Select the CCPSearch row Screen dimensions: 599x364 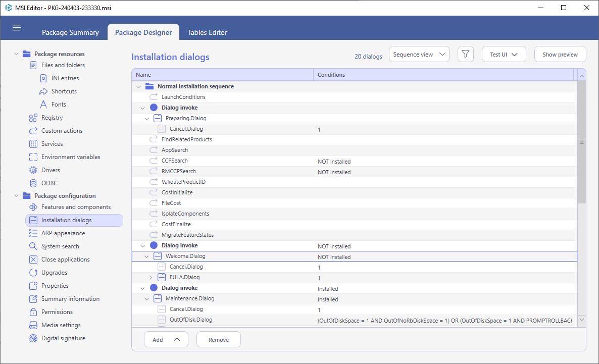coord(355,161)
